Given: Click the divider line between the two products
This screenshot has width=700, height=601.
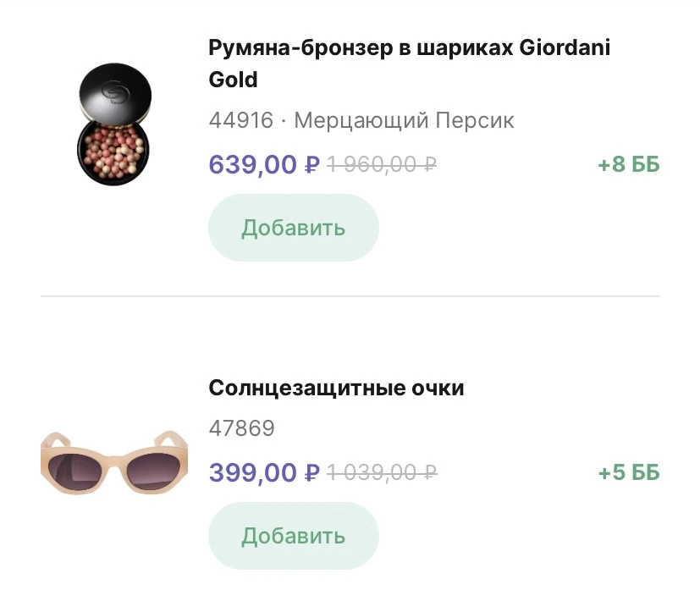Looking at the screenshot, I should [350, 296].
